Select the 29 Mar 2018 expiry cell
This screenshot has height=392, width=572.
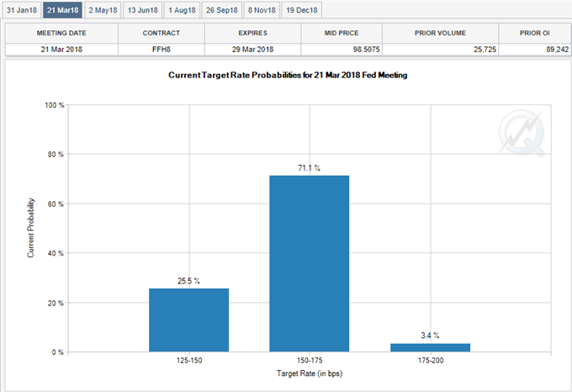click(253, 50)
